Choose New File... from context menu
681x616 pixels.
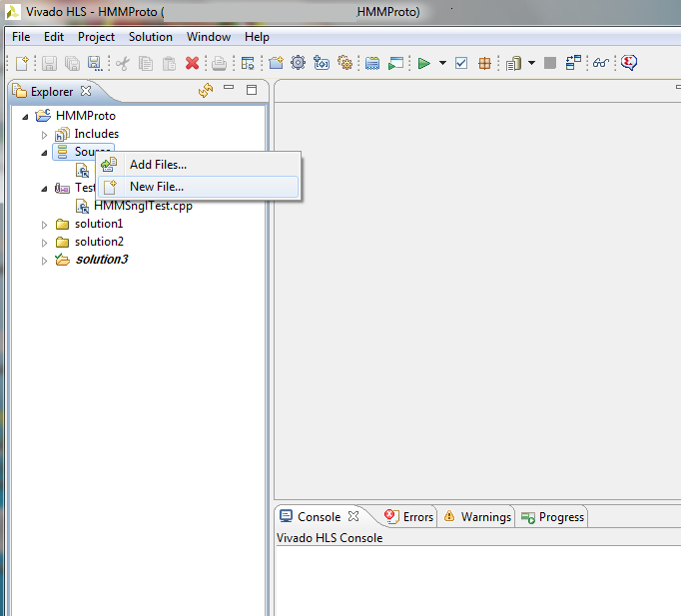(199, 187)
